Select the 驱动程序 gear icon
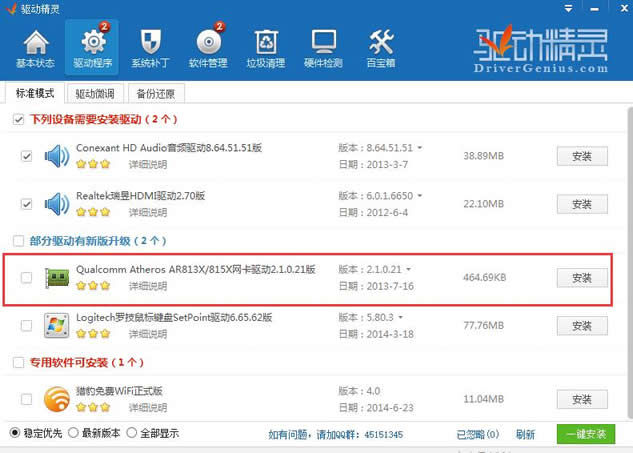This screenshot has height=453, width=633. coord(92,42)
